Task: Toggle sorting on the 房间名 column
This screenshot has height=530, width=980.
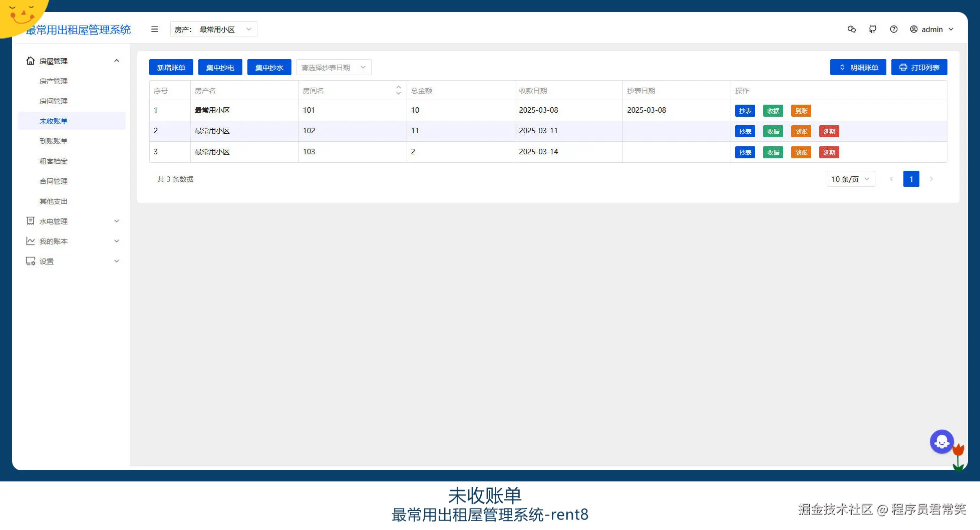Action: click(398, 90)
